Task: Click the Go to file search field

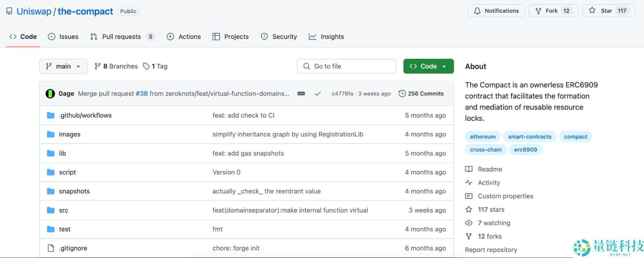Action: pyautogui.click(x=346, y=66)
